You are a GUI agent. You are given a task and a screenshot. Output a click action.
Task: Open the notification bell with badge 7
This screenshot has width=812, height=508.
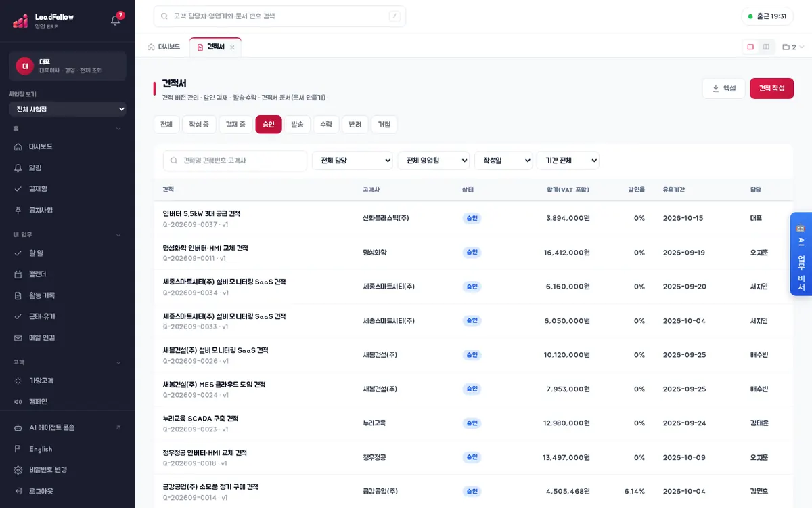point(116,20)
